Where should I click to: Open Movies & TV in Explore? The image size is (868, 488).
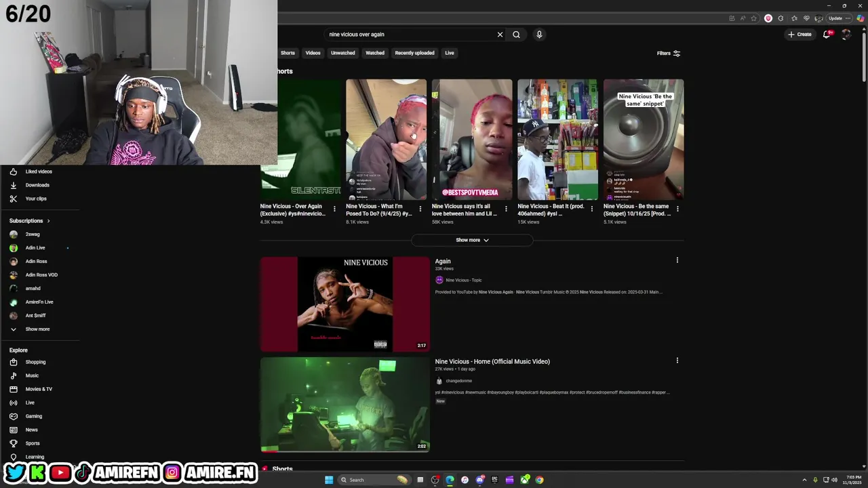click(x=39, y=389)
